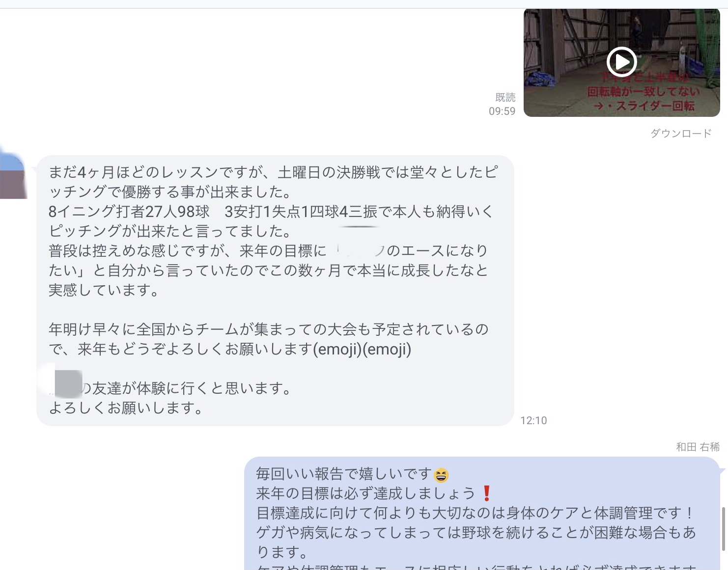Click the 09:59 video timestamp

pos(502,111)
